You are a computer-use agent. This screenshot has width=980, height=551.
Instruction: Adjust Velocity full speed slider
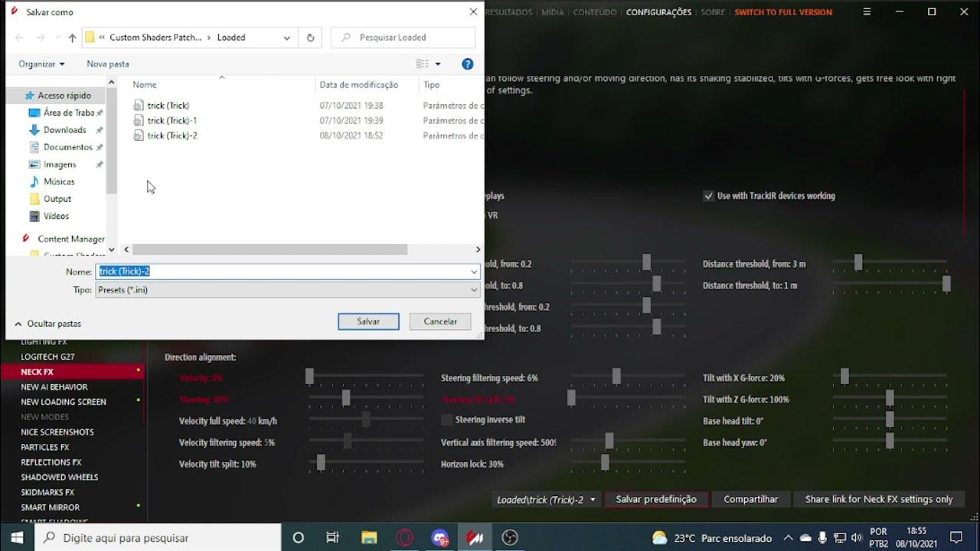pyautogui.click(x=366, y=419)
